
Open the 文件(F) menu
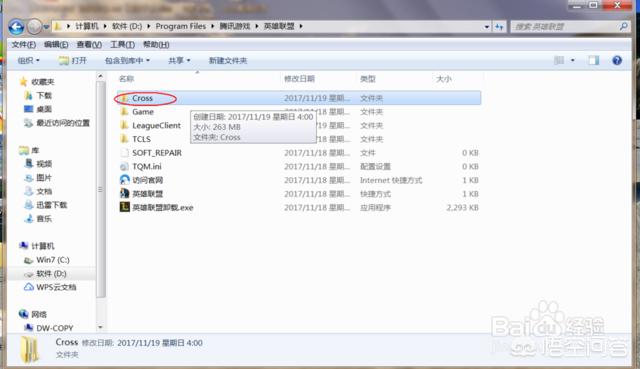23,44
